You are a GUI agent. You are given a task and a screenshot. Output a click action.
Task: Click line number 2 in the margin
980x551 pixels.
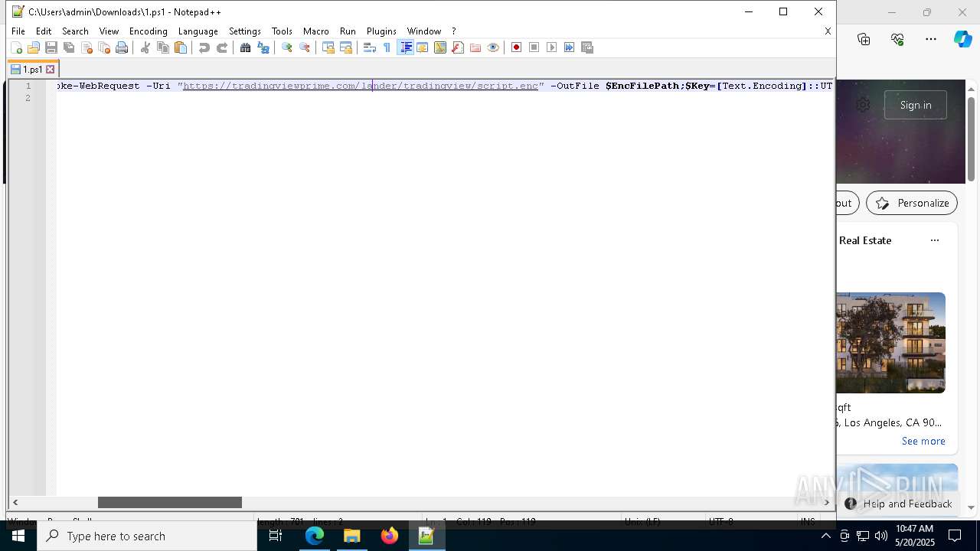(x=28, y=98)
